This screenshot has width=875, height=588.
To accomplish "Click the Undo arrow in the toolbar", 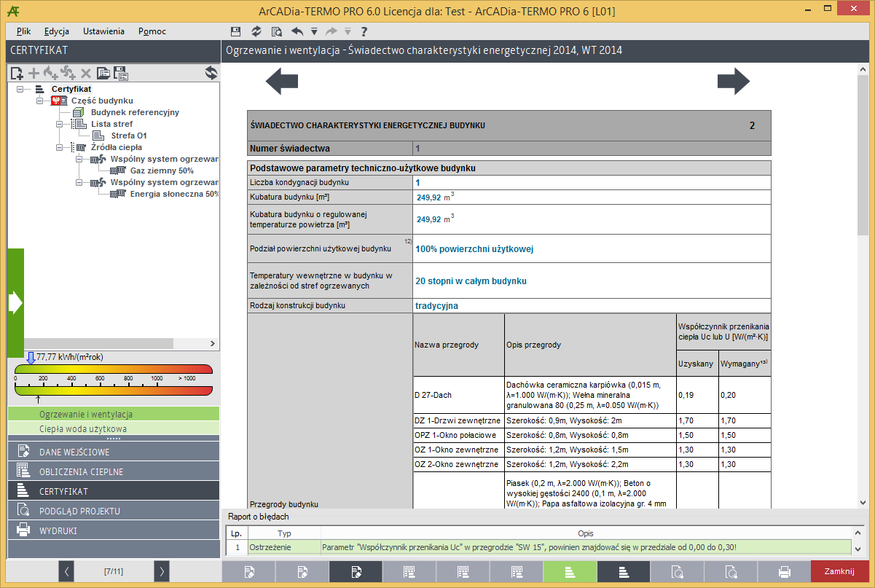I will click(x=297, y=31).
